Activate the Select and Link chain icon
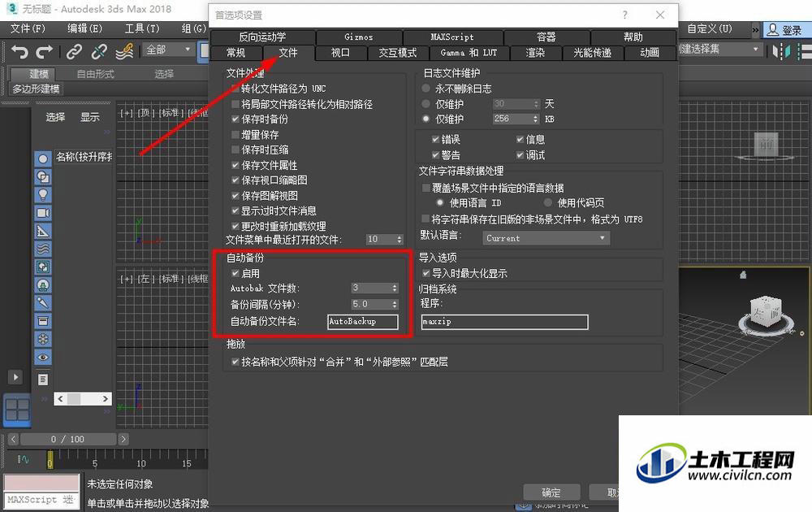812x512 pixels. [74, 51]
